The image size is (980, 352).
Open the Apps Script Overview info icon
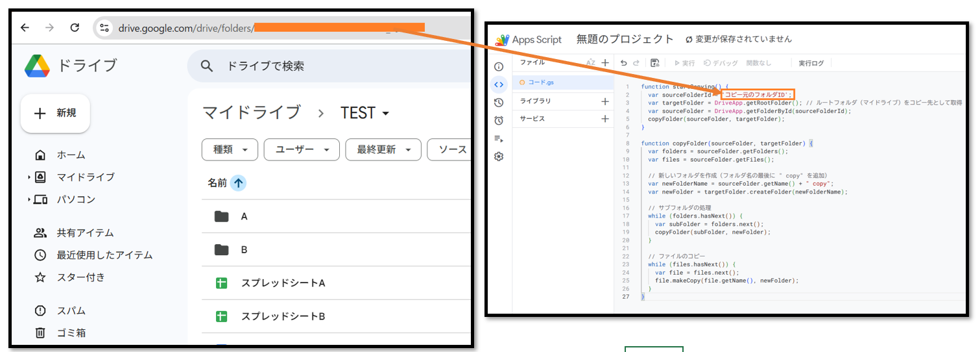[499, 67]
